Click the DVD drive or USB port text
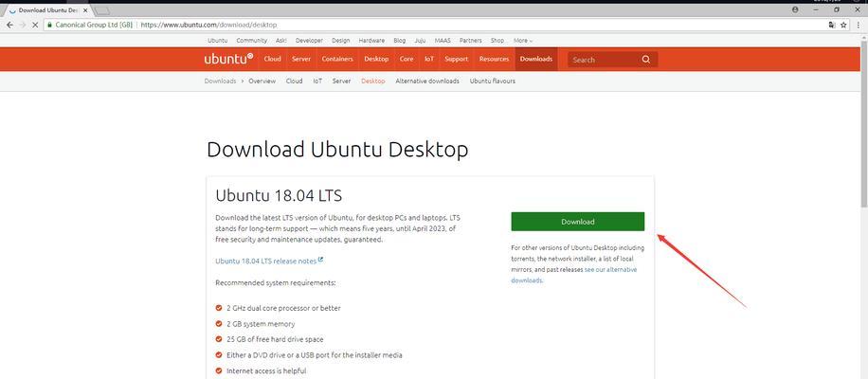 pos(315,354)
